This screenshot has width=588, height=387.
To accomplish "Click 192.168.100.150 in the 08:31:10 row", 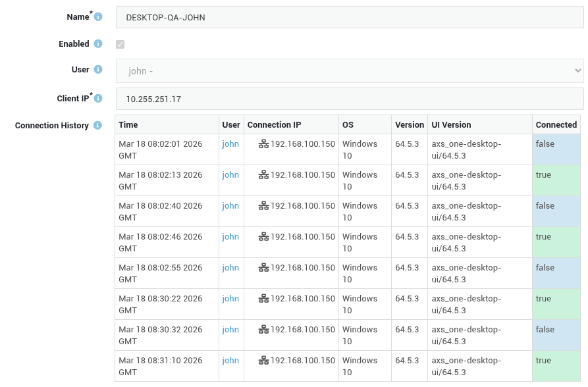I will click(303, 361).
